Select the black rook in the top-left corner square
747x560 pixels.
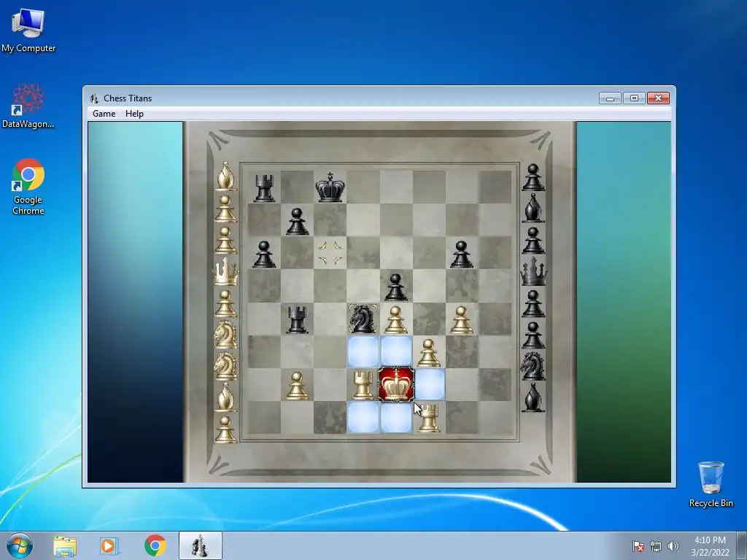264,187
